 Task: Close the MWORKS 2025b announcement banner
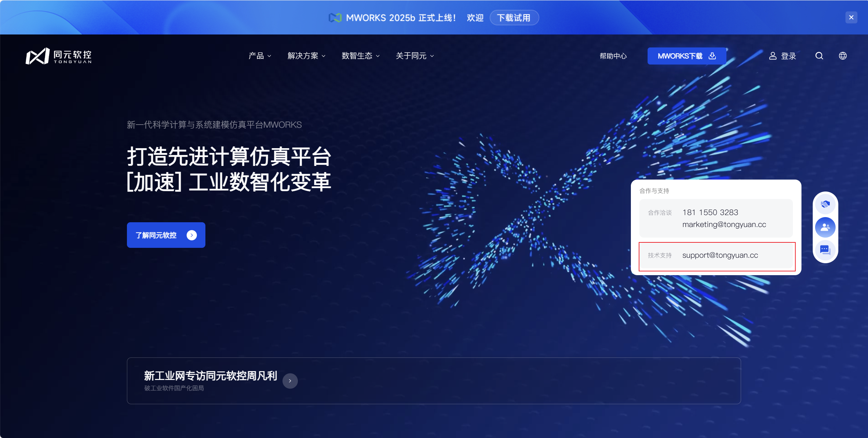pyautogui.click(x=851, y=17)
